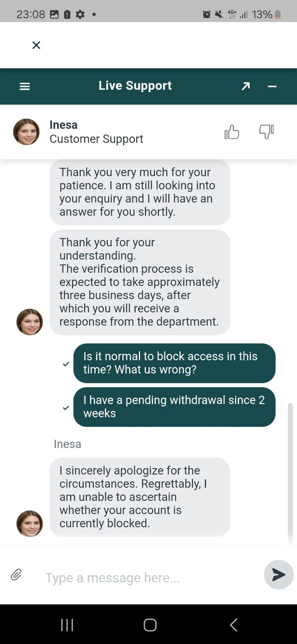
Task: Rate the agent with thumbs down
Action: click(266, 132)
